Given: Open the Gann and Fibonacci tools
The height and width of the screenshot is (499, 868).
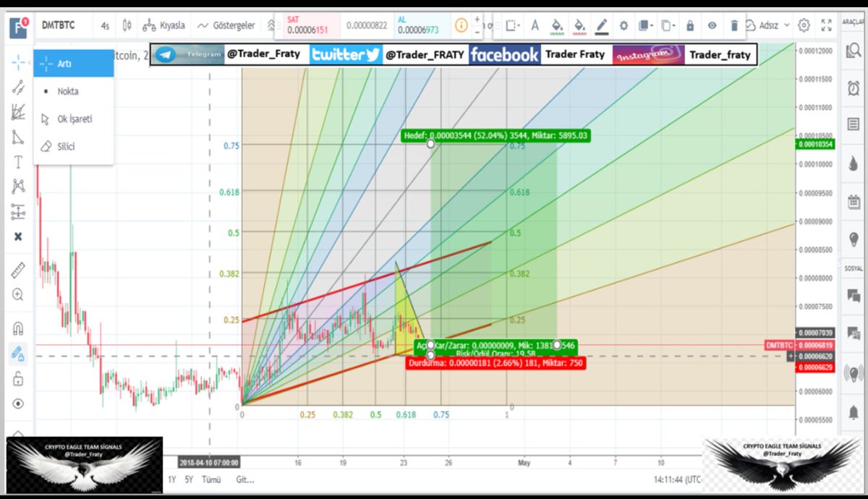Looking at the screenshot, I should (18, 112).
